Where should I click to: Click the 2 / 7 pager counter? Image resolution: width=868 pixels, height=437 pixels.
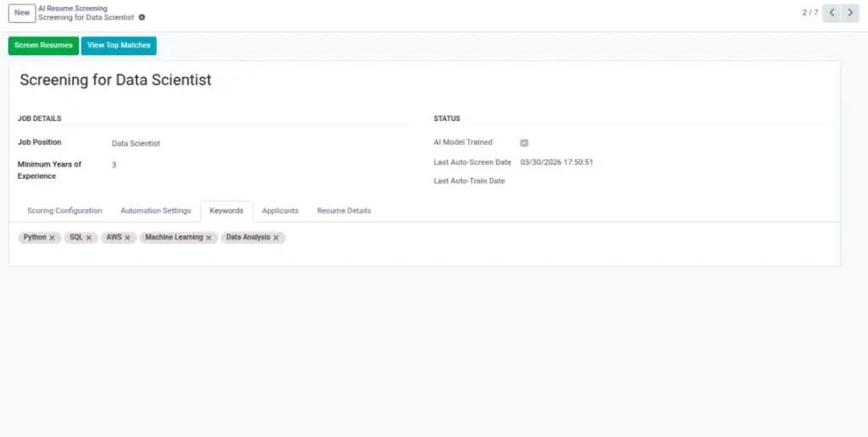(x=810, y=13)
